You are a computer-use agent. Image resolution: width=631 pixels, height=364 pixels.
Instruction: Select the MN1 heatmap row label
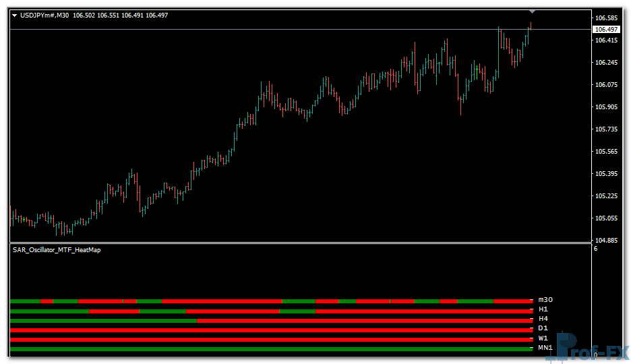545,348
